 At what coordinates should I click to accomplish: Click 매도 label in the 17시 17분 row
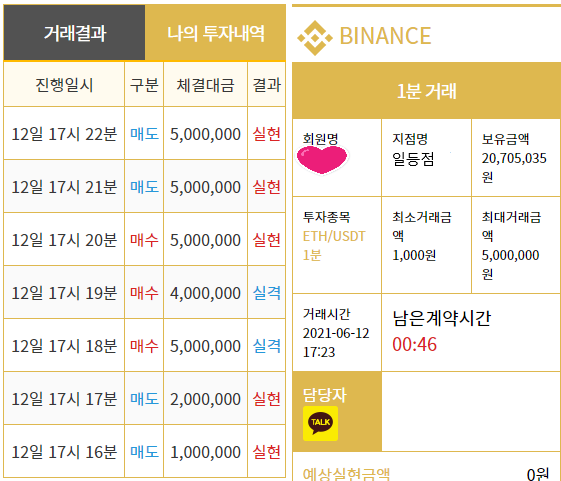[144, 399]
